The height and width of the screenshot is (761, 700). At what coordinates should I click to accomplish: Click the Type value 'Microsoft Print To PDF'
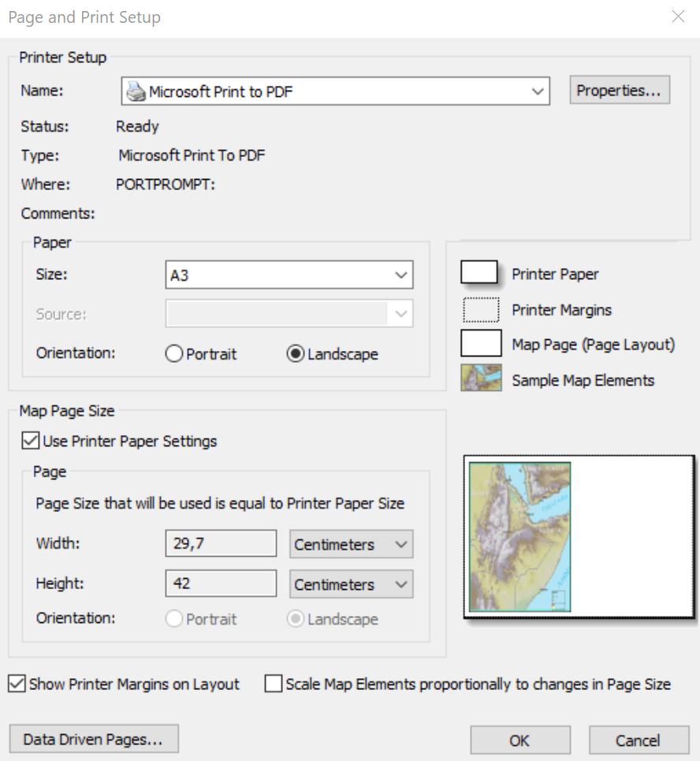point(192,155)
